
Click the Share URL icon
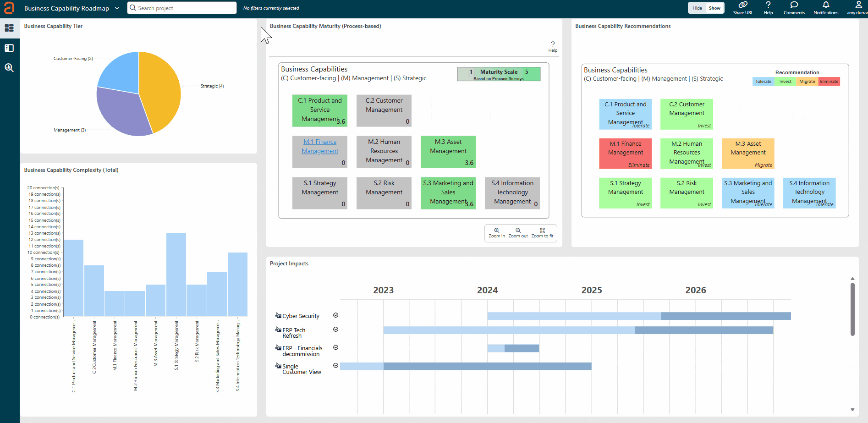(x=742, y=5)
